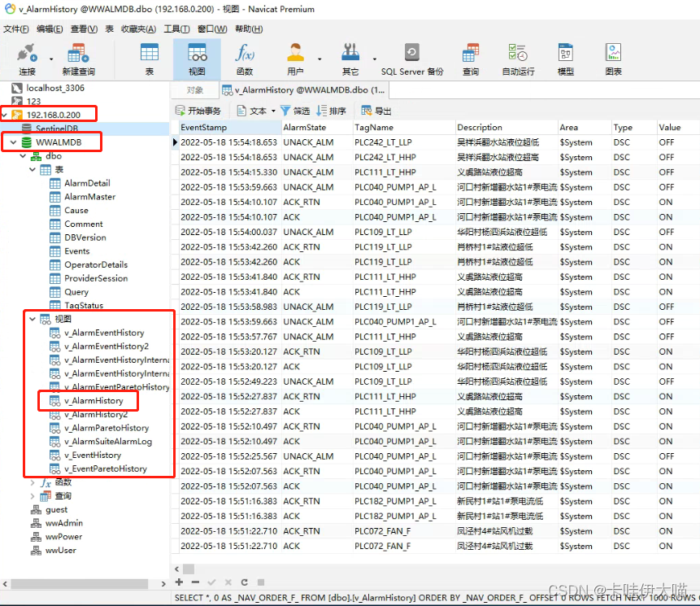Open the 图表 (Chart) toolbar icon
The height and width of the screenshot is (606, 700).
613,59
